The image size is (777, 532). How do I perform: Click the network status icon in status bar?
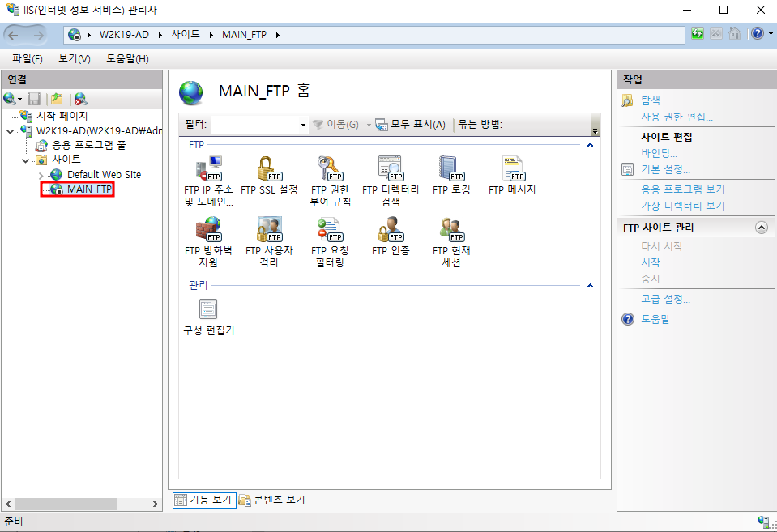pos(763,521)
